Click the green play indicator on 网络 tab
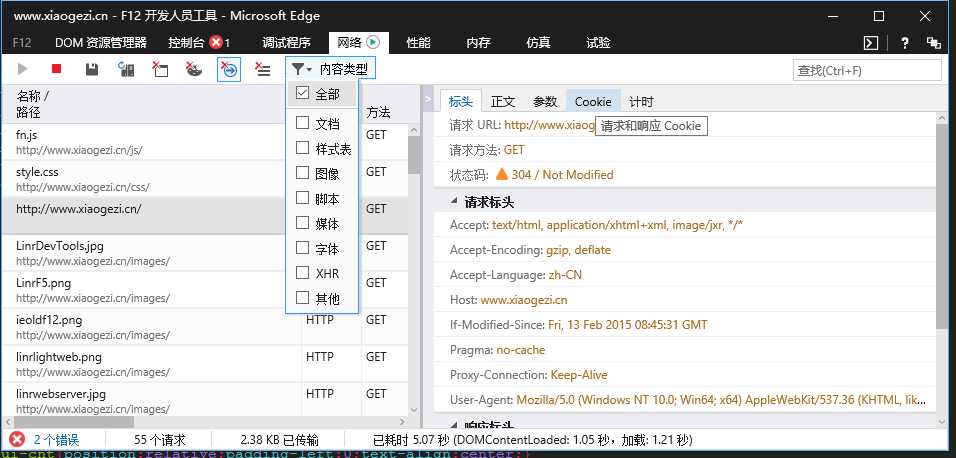Viewport: 956px width, 458px height. coord(373,42)
